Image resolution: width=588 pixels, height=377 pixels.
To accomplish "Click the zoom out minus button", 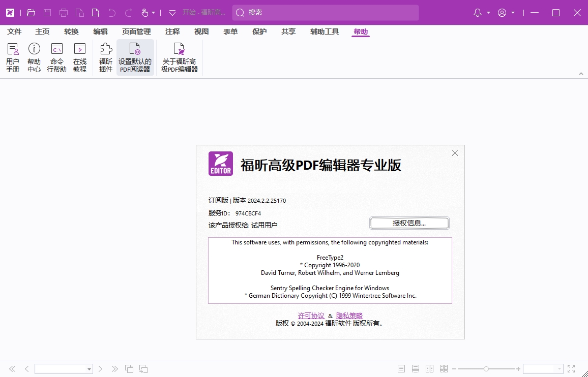I will pos(454,369).
